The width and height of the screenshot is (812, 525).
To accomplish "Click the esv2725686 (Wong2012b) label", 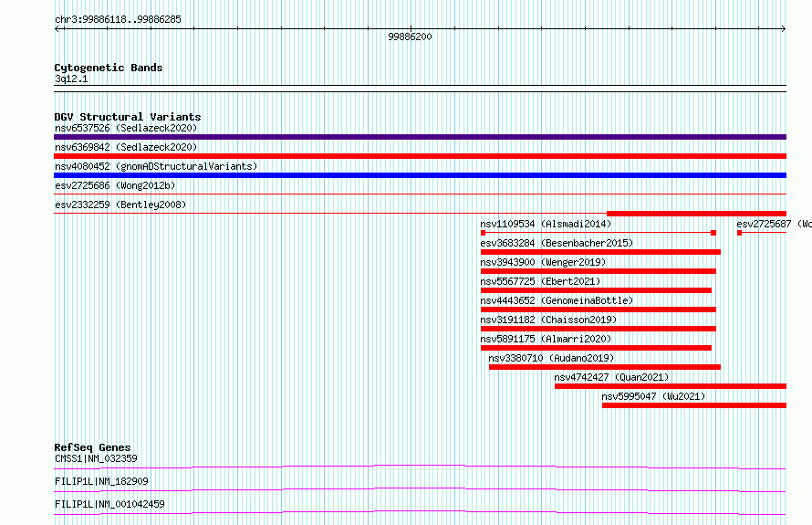I will pyautogui.click(x=115, y=185).
